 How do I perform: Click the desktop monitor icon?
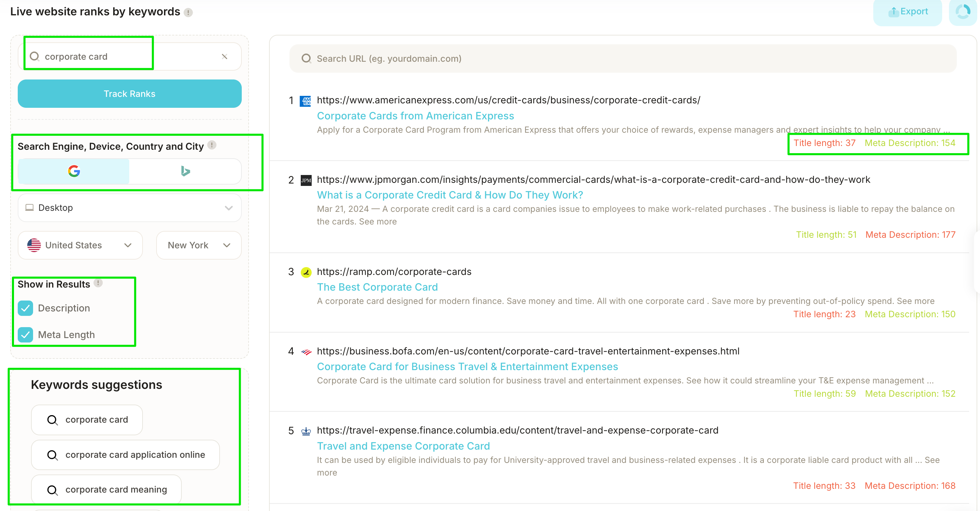click(29, 208)
